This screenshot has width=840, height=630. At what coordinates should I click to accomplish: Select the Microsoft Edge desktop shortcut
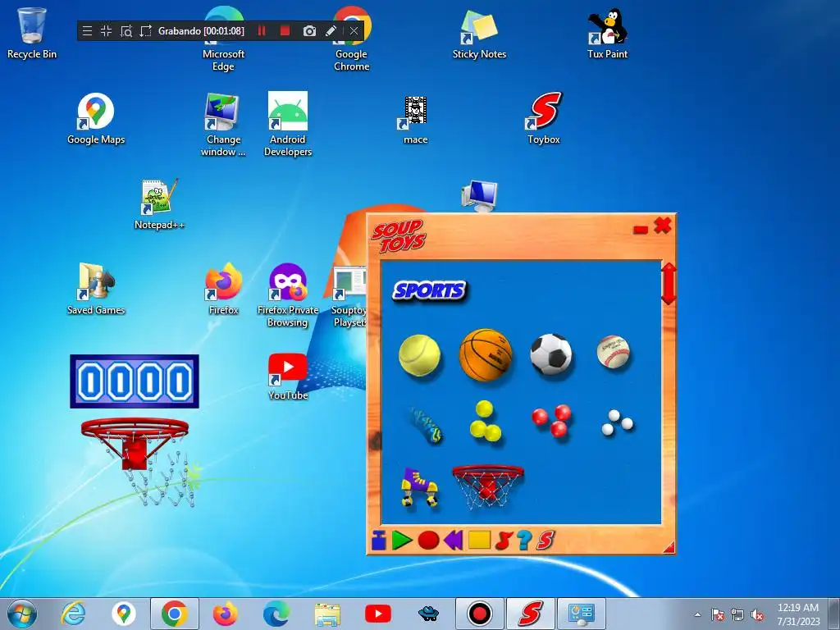point(223,39)
